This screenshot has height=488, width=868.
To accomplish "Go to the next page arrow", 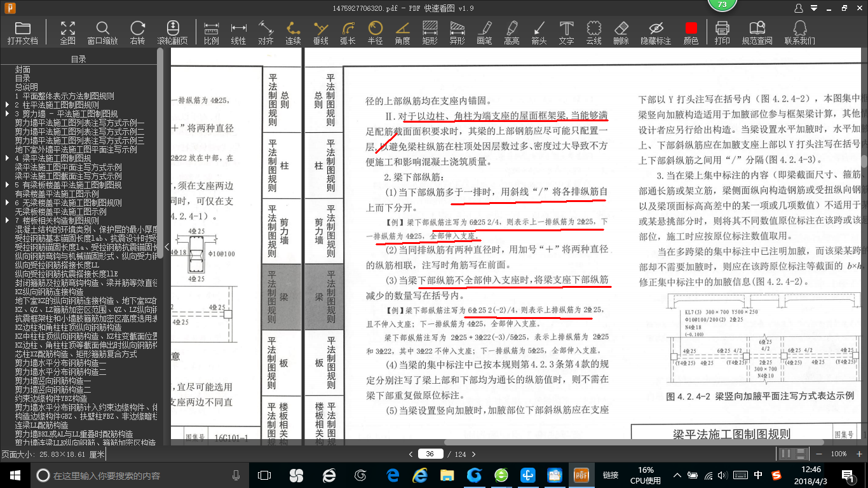I will click(x=473, y=454).
